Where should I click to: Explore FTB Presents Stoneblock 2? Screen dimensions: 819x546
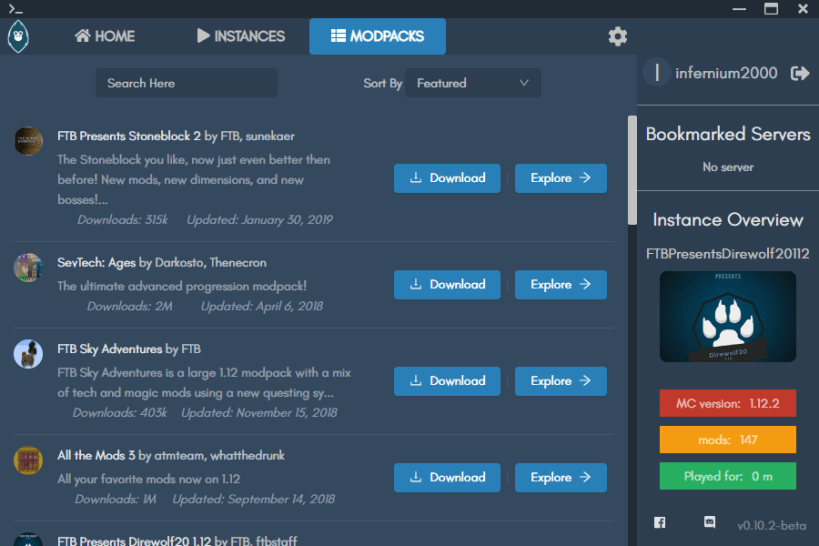pyautogui.click(x=560, y=178)
